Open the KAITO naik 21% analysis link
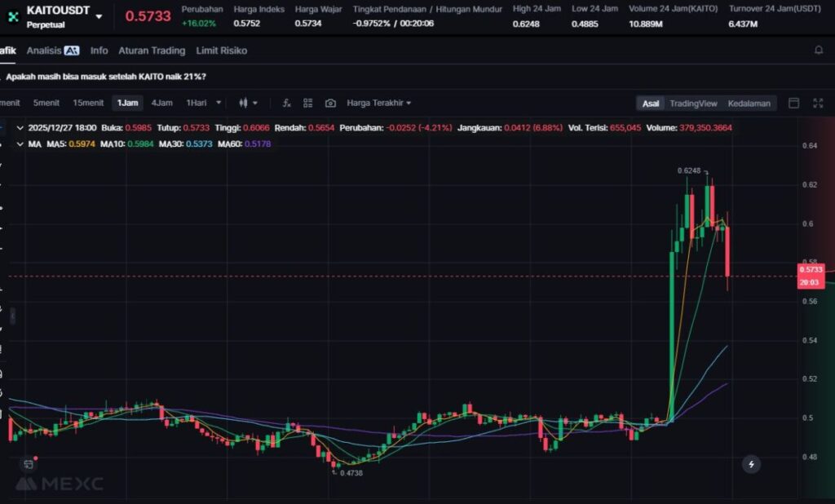This screenshot has height=504, width=835. (106, 77)
